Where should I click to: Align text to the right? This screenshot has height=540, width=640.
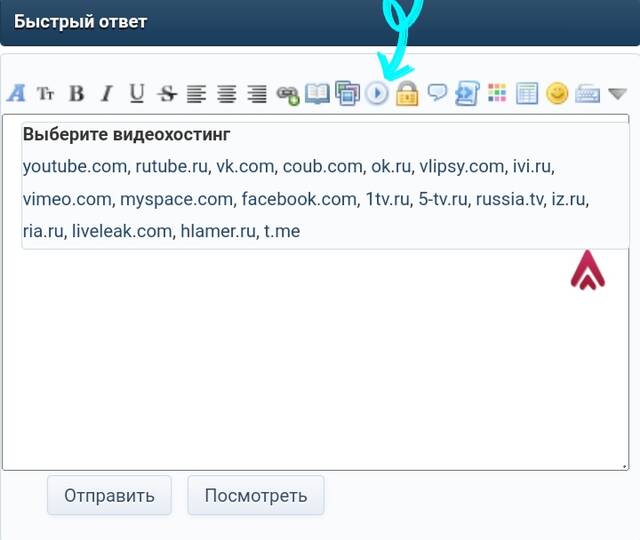(x=257, y=93)
